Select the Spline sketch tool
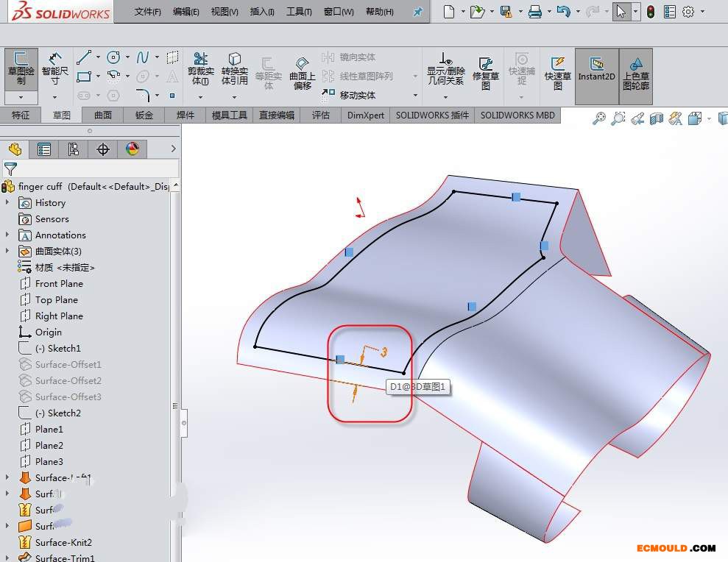The width and height of the screenshot is (728, 562). [x=143, y=57]
